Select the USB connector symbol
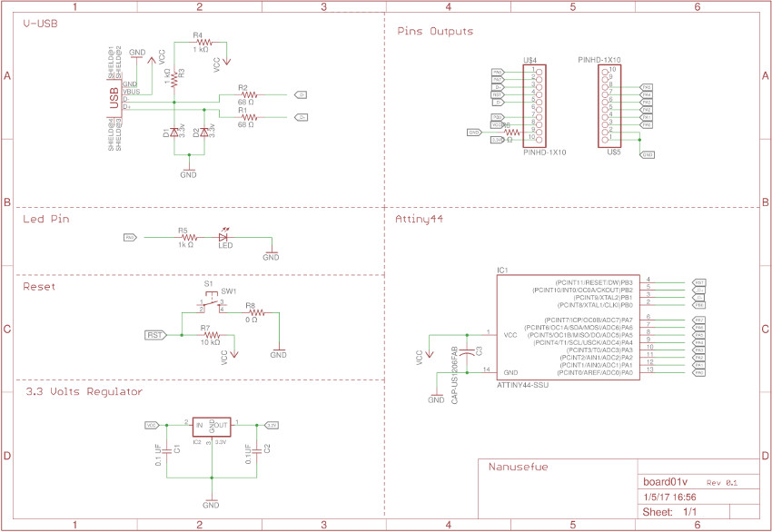The width and height of the screenshot is (772, 532). (x=116, y=97)
